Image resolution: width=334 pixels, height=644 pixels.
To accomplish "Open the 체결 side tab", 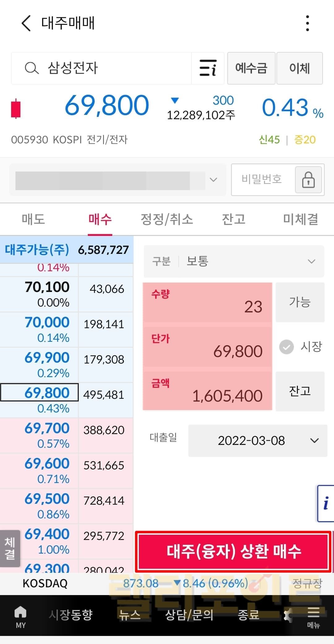I will (x=10, y=548).
